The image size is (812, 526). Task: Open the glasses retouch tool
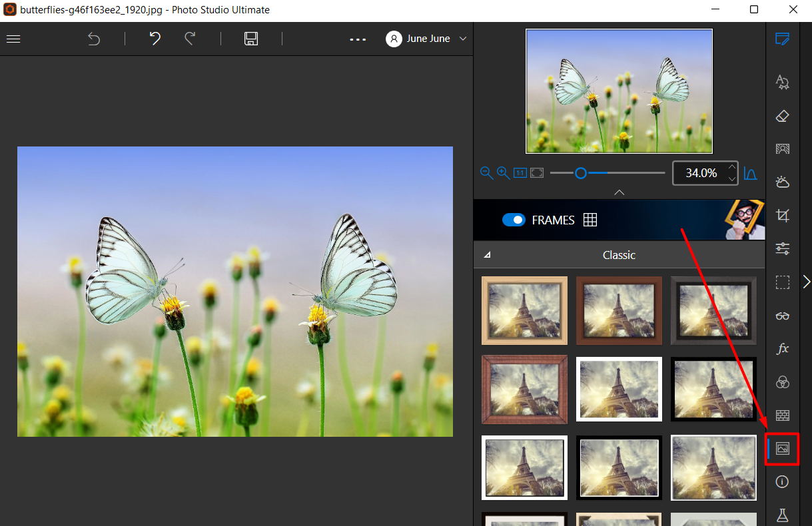pos(783,316)
